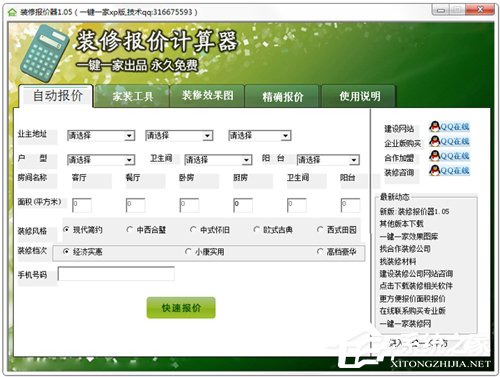Click the 手机号码 input field
The image size is (500, 377).
point(116,274)
